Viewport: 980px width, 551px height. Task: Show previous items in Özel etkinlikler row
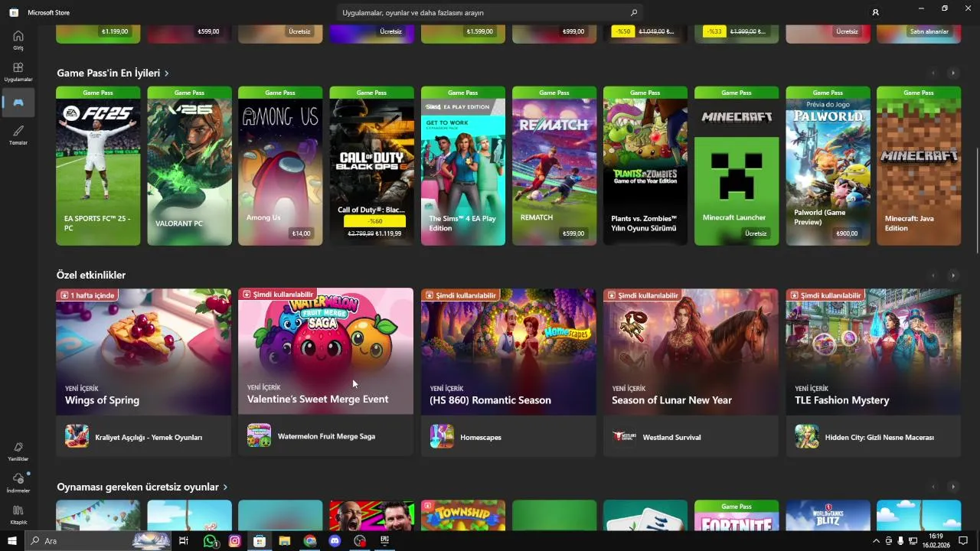click(933, 275)
